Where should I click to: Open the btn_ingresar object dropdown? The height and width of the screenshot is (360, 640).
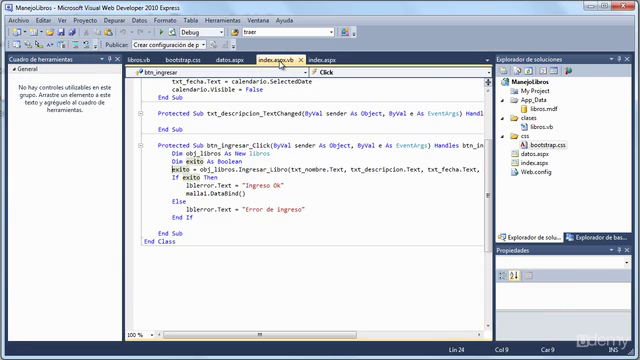pyautogui.click(x=305, y=72)
